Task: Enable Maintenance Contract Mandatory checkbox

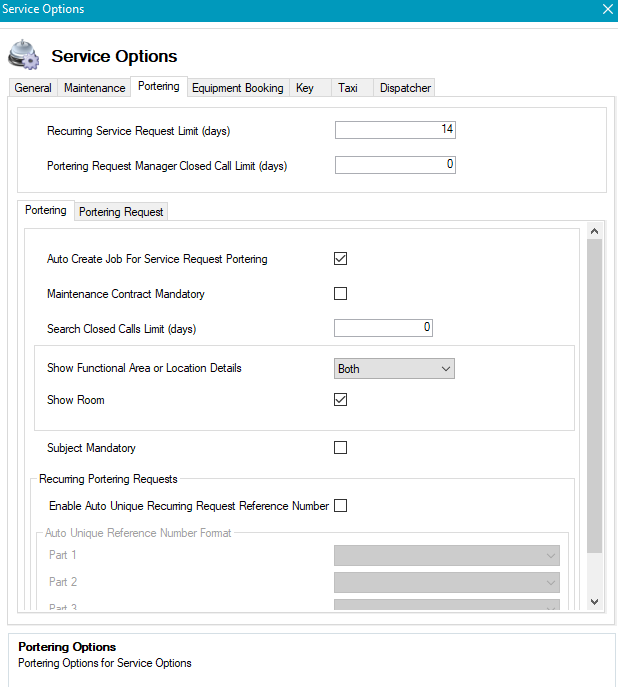Action: 340,294
